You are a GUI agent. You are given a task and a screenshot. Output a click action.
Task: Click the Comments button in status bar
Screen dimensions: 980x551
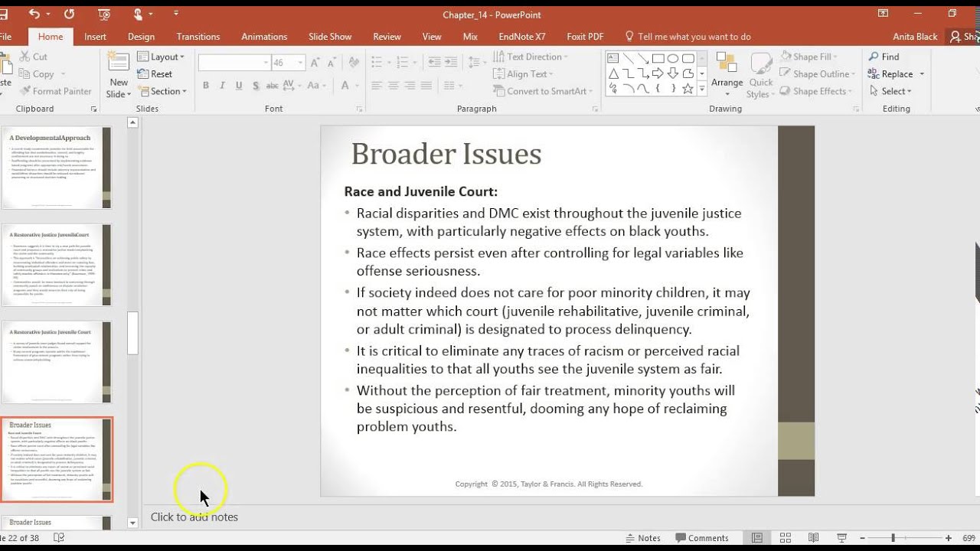point(701,538)
